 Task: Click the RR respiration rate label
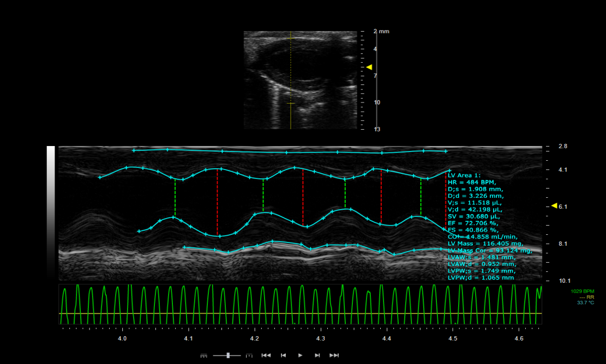[x=590, y=297]
